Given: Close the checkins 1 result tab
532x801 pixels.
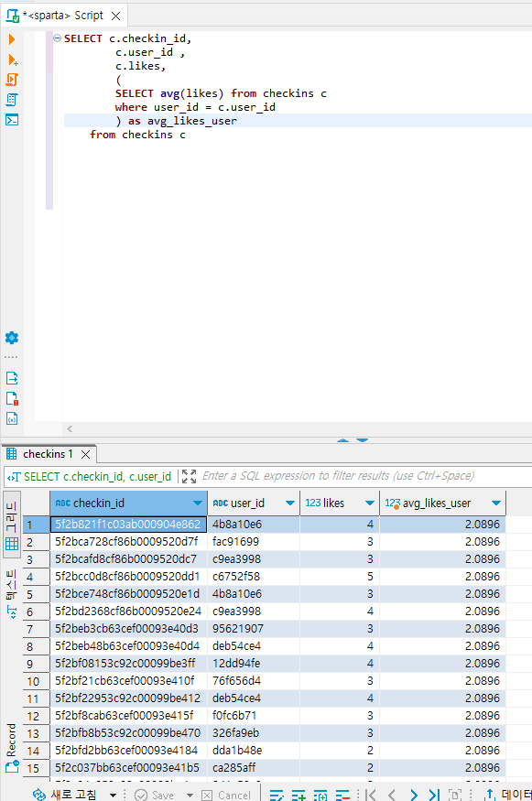Looking at the screenshot, I should [x=86, y=454].
